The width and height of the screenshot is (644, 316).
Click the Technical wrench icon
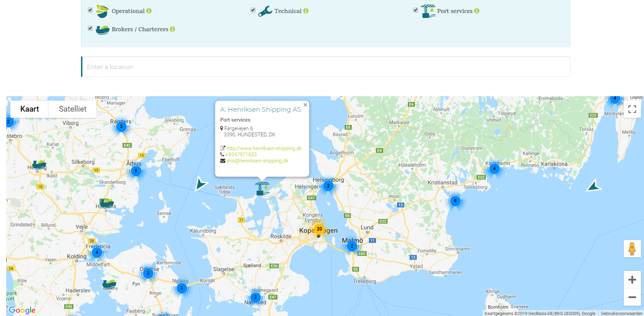click(265, 11)
